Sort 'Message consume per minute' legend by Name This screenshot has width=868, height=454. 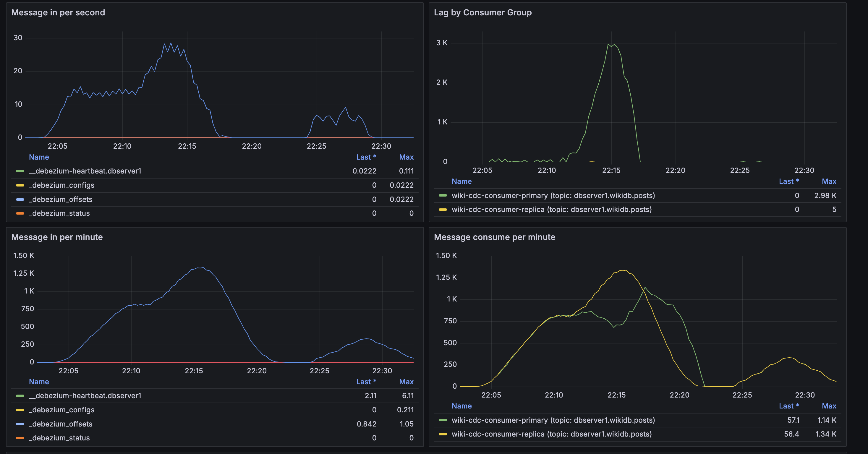(x=461, y=406)
